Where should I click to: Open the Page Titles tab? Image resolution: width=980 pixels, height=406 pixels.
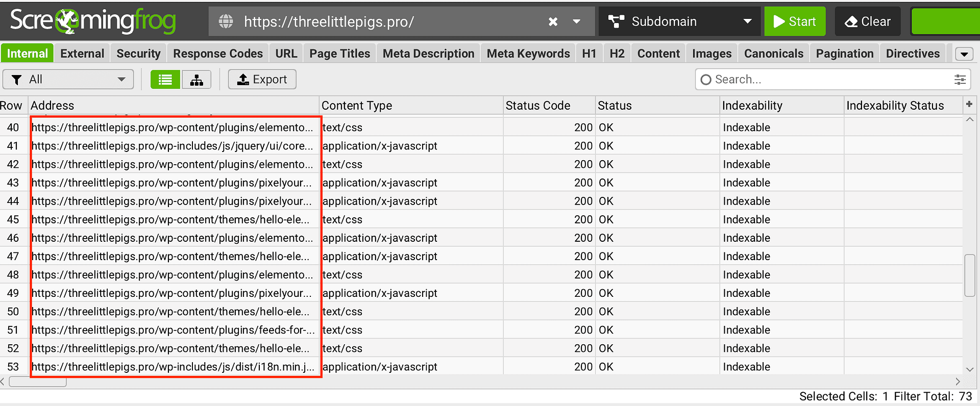(x=339, y=54)
